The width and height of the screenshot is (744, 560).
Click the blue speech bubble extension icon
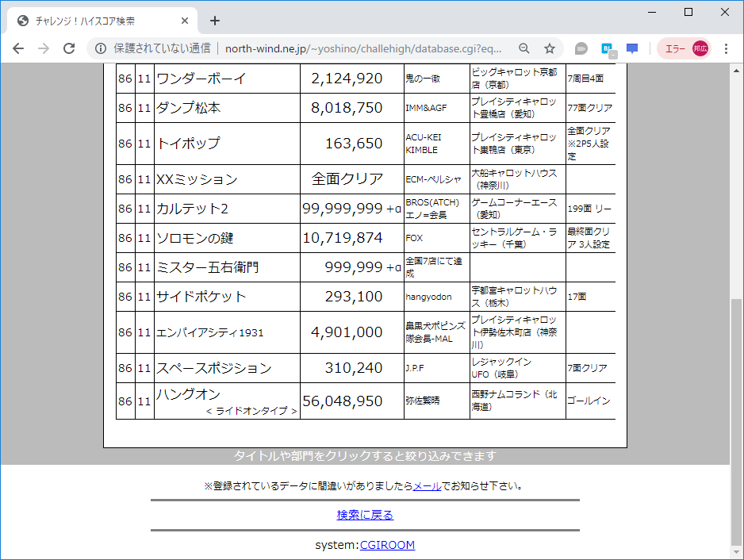(631, 48)
